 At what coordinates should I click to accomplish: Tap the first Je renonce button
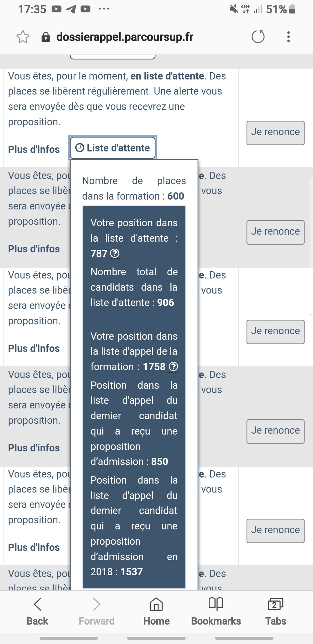tap(275, 133)
